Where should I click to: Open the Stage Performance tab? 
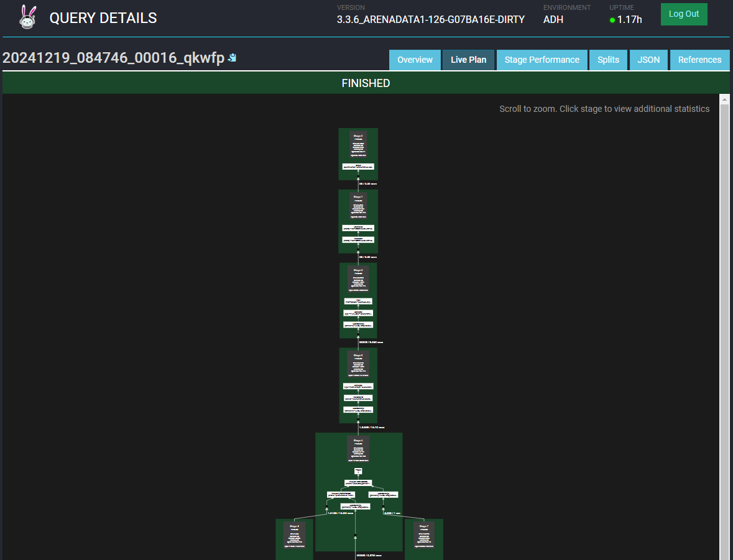point(542,60)
